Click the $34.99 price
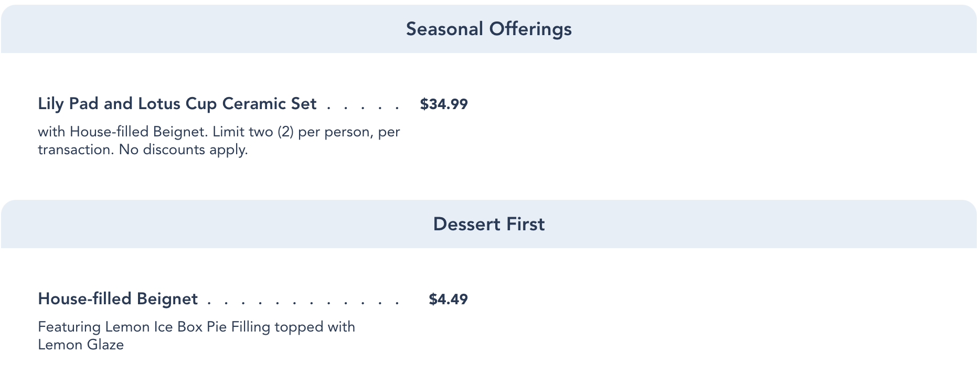 (444, 104)
